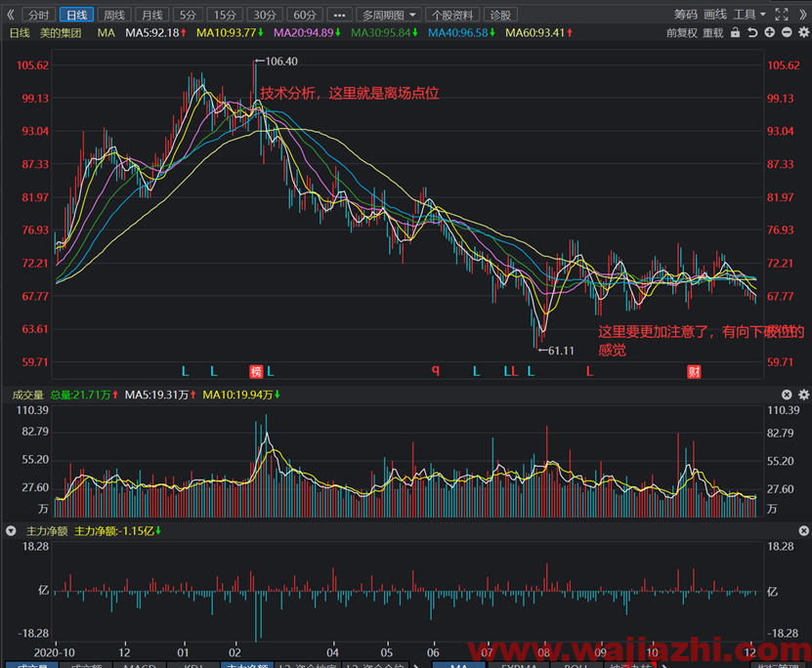Select the 日线 daily period
The height and width of the screenshot is (668, 812).
(76, 15)
